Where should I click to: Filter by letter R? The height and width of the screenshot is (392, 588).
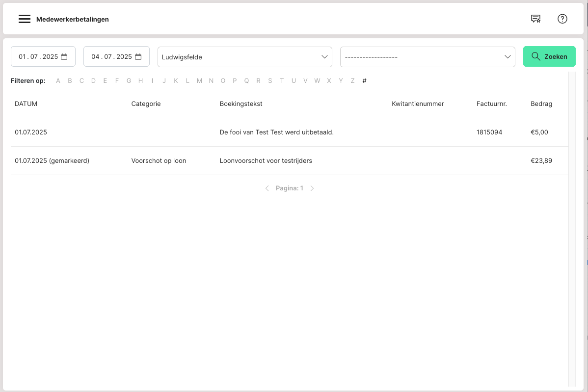click(258, 80)
